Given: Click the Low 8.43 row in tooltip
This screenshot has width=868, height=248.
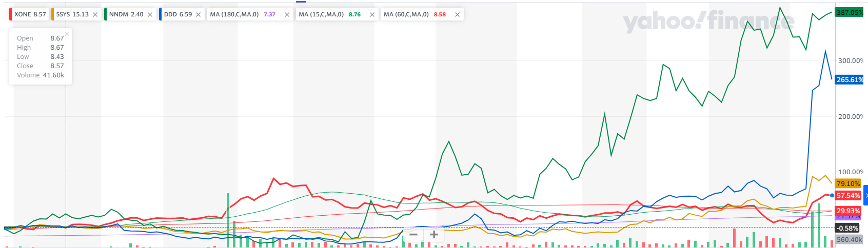Looking at the screenshot, I should coord(41,56).
